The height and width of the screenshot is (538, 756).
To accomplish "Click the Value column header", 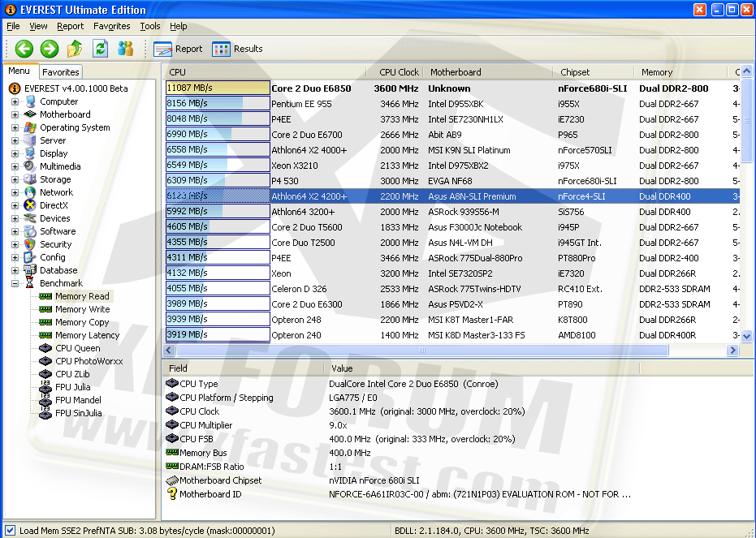I will tap(482, 368).
